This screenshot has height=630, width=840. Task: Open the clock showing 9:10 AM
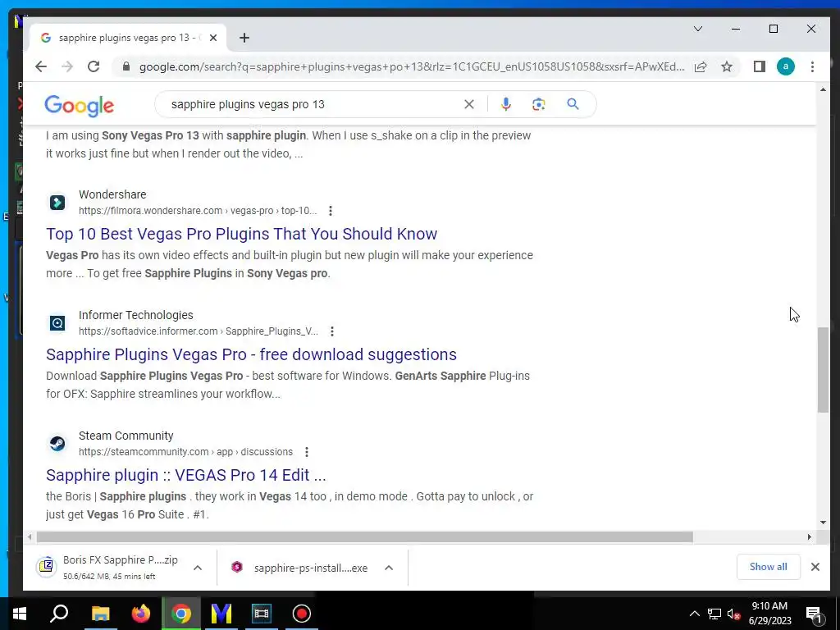click(x=769, y=614)
